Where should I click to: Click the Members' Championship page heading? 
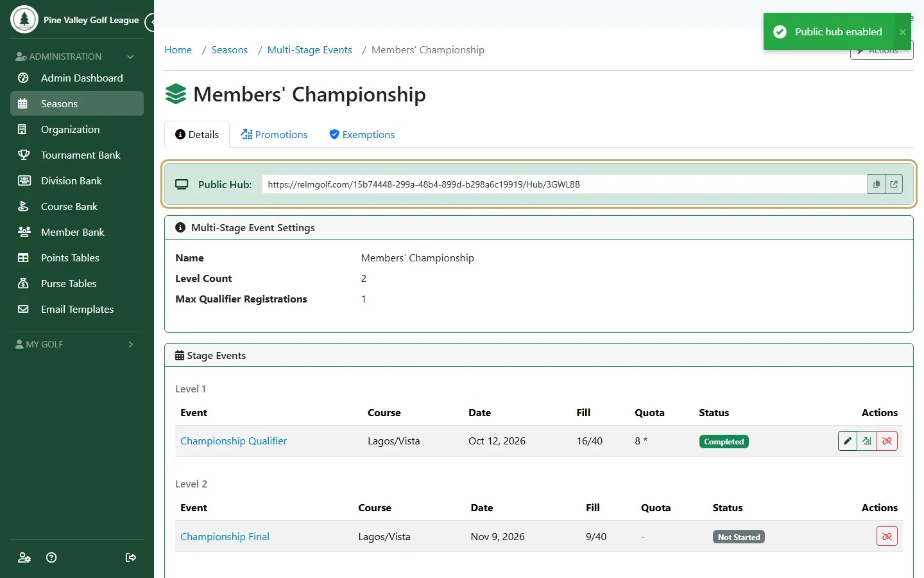click(309, 94)
